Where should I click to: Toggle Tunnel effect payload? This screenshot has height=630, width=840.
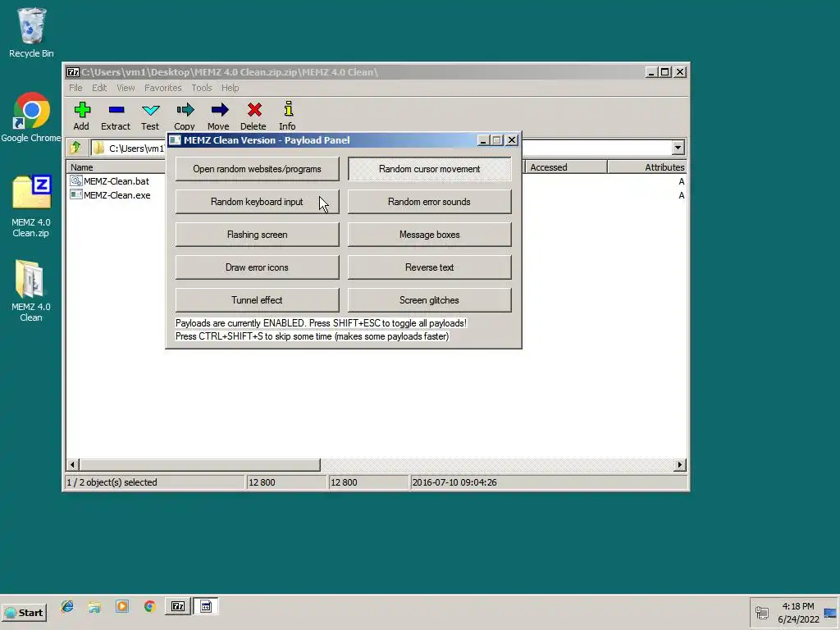(x=257, y=300)
